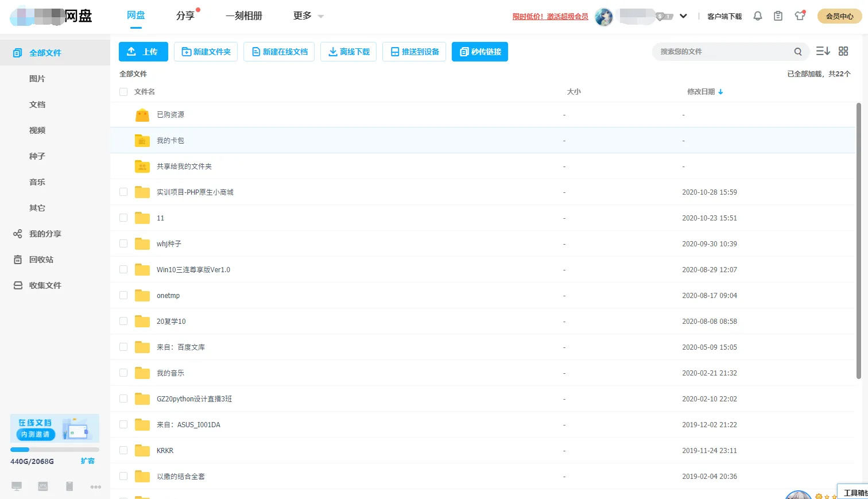Image resolution: width=868 pixels, height=499 pixels.
Task: Switch to grid view layout
Action: click(843, 51)
